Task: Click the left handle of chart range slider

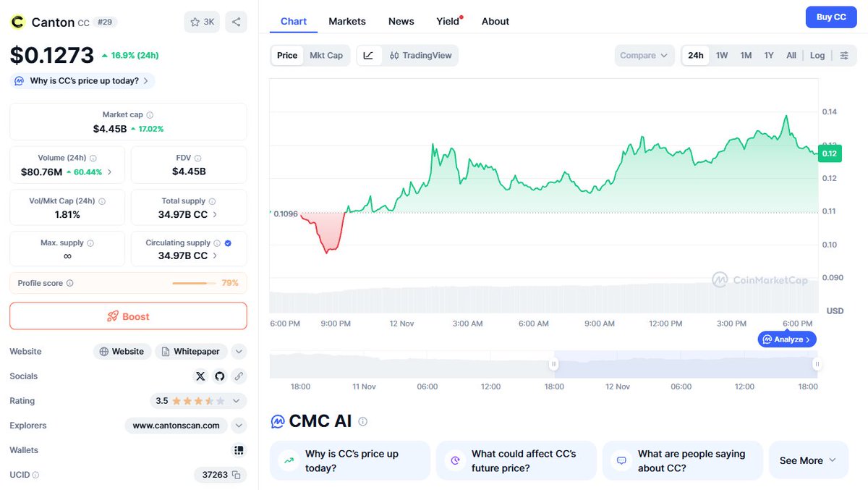Action: point(553,364)
